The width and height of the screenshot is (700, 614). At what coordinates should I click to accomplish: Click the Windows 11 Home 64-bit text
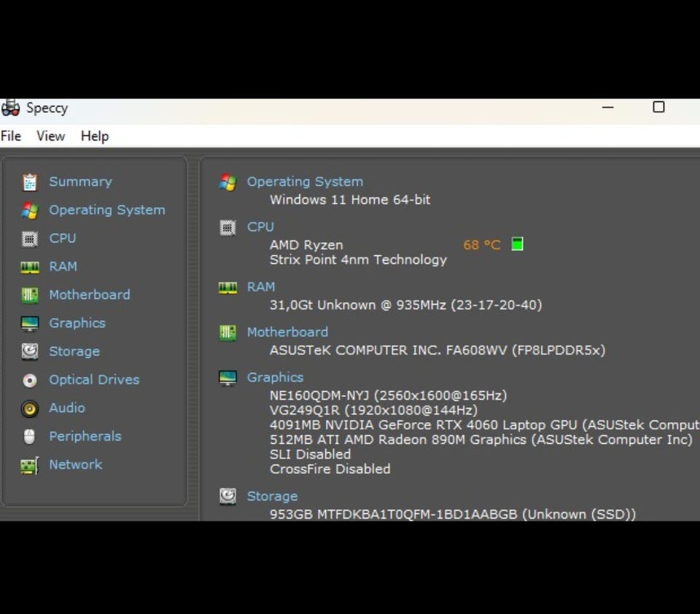pos(350,200)
